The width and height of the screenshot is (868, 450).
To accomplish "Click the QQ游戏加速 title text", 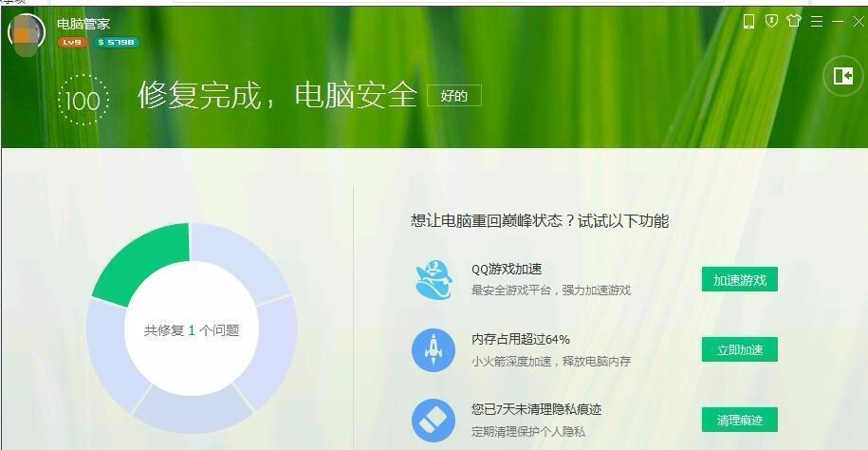I will pyautogui.click(x=507, y=270).
